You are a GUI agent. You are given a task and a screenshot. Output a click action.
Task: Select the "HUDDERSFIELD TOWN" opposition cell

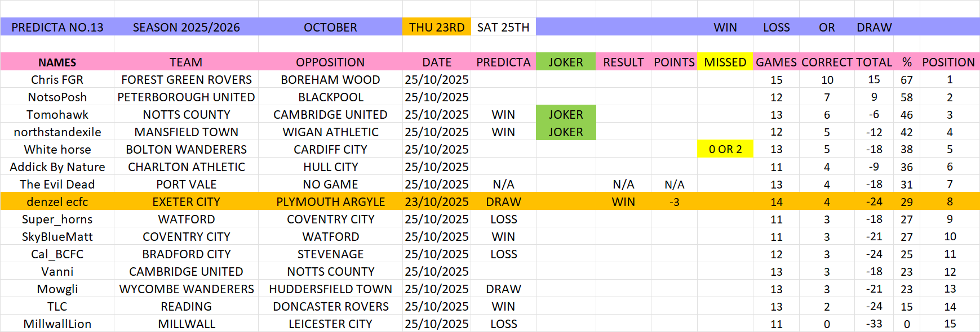330,289
